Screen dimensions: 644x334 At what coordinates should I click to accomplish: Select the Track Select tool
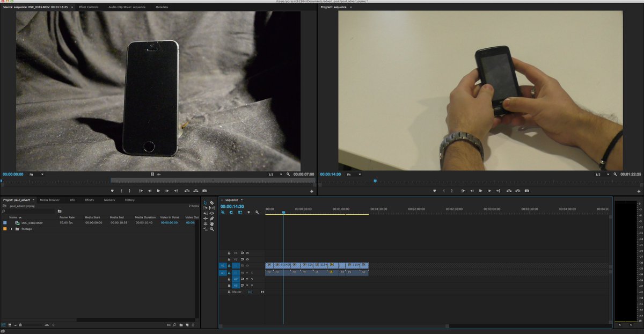coord(206,208)
